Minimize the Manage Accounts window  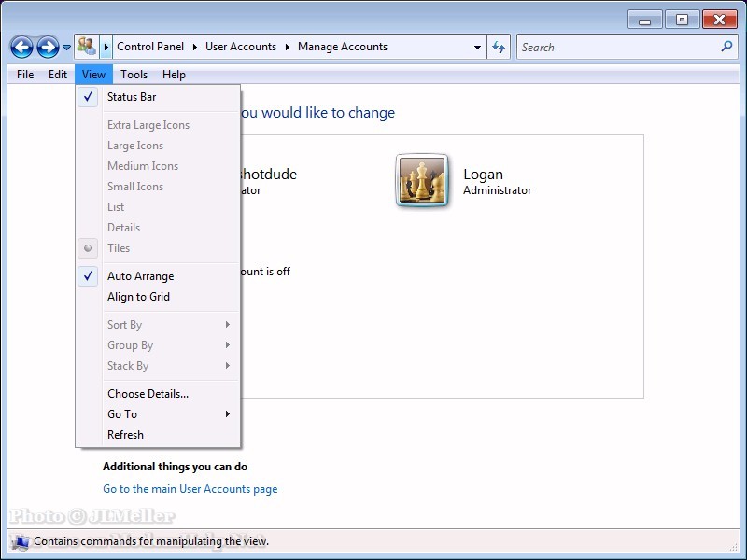point(644,20)
